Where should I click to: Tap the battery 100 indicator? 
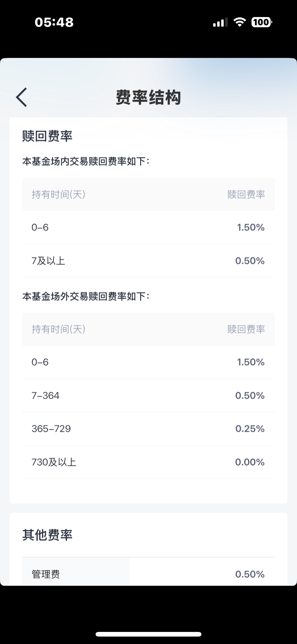(x=262, y=22)
